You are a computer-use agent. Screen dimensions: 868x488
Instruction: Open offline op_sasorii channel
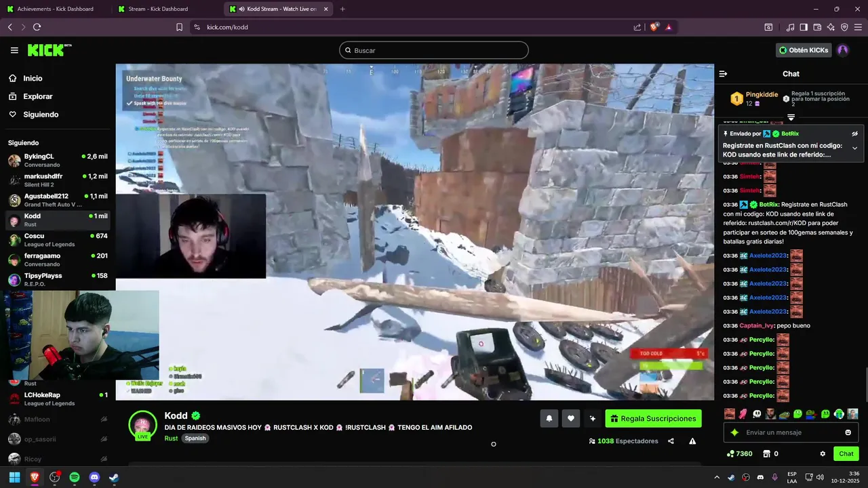[x=58, y=439]
